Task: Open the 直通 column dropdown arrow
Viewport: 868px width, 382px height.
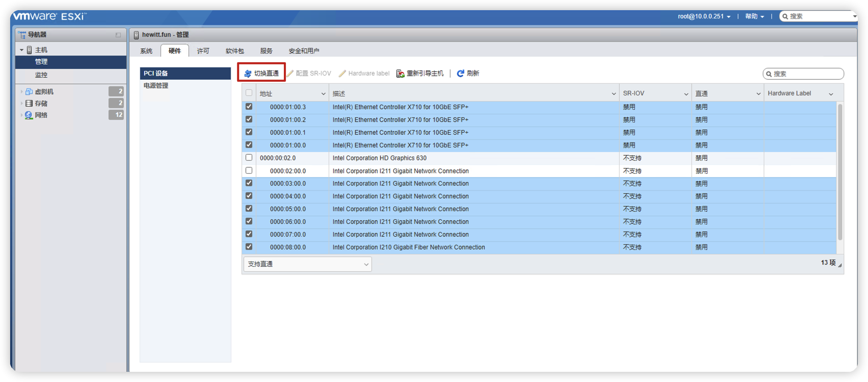Action: 758,94
